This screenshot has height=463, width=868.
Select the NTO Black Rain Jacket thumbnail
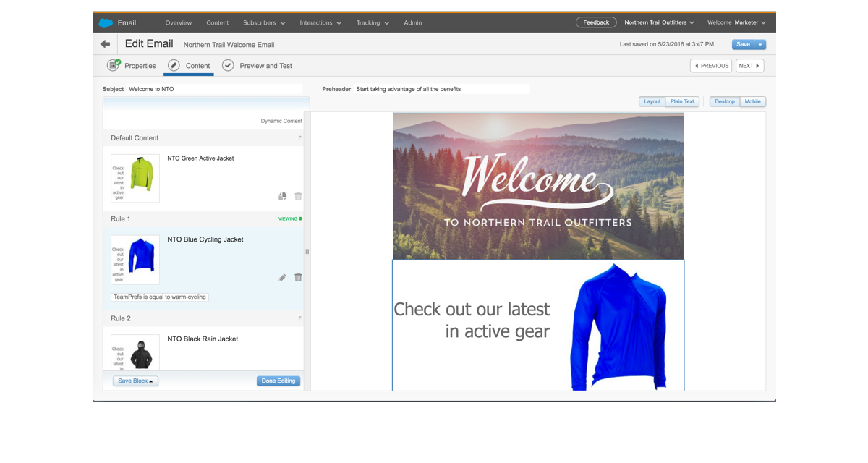pos(135,352)
